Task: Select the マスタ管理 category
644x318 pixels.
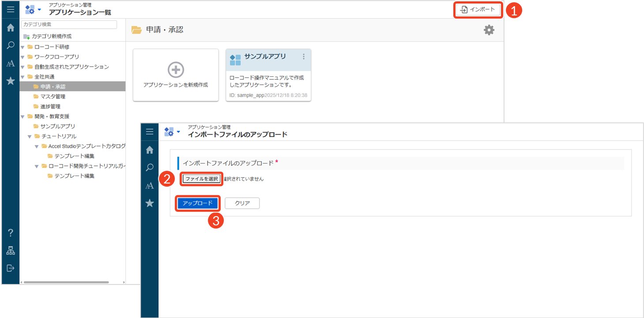Action: [53, 97]
